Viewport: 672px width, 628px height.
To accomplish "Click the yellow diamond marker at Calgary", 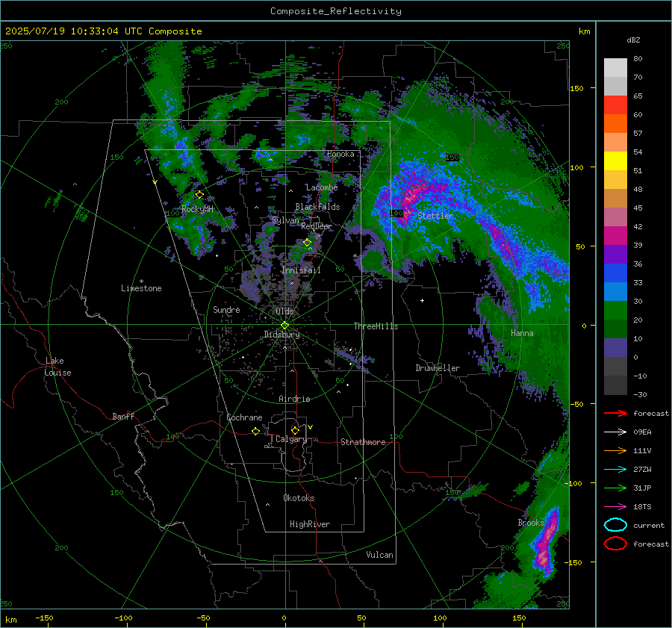I will point(295,430).
